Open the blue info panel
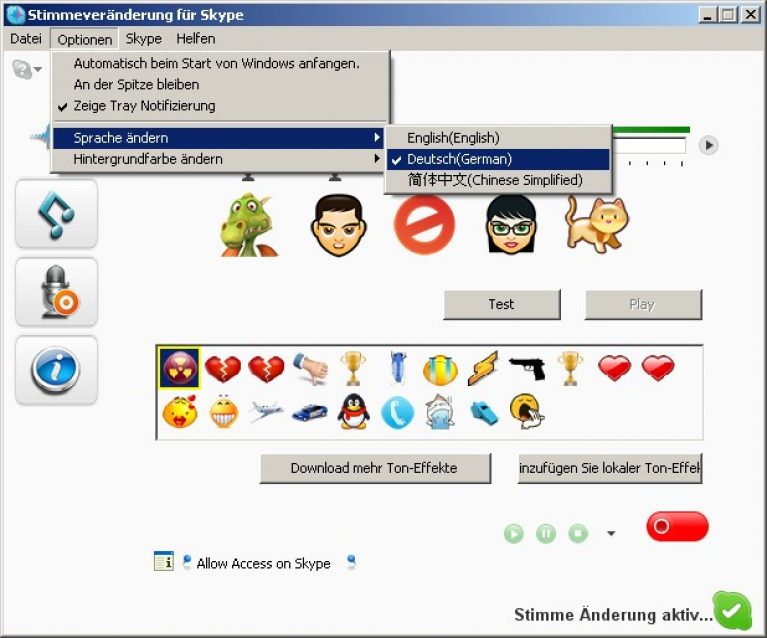Image resolution: width=767 pixels, height=638 pixels. click(x=56, y=370)
